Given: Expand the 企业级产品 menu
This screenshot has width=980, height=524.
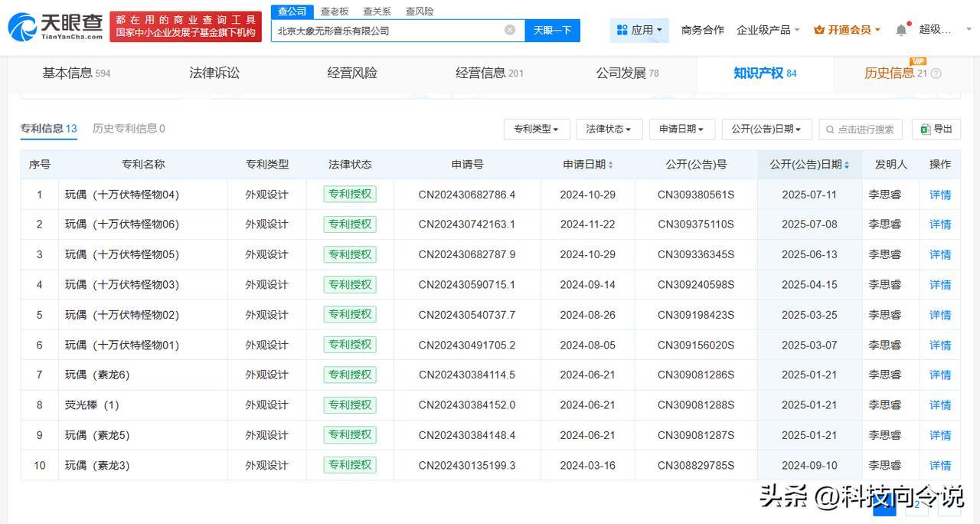Looking at the screenshot, I should coord(768,30).
